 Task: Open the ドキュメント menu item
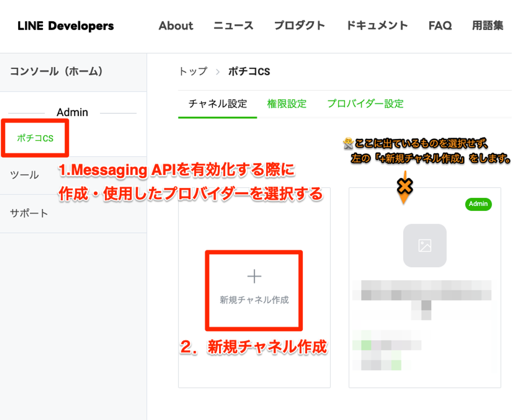(x=377, y=26)
